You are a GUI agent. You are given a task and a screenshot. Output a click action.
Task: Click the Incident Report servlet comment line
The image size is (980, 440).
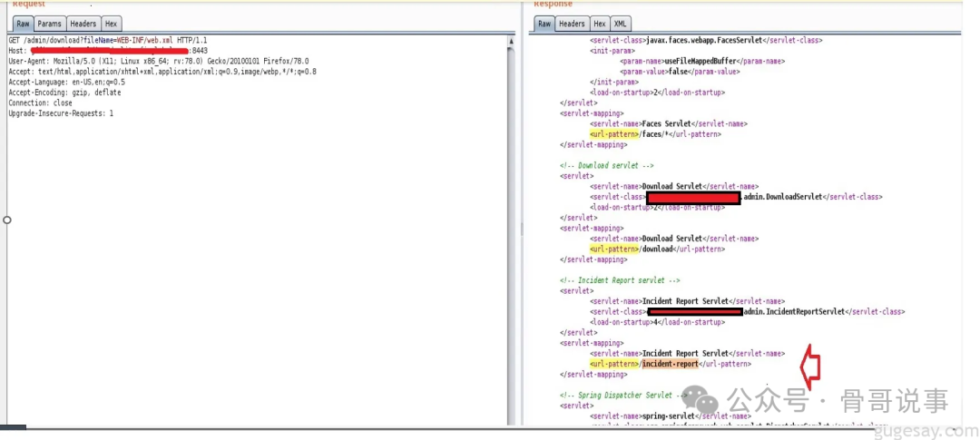620,280
